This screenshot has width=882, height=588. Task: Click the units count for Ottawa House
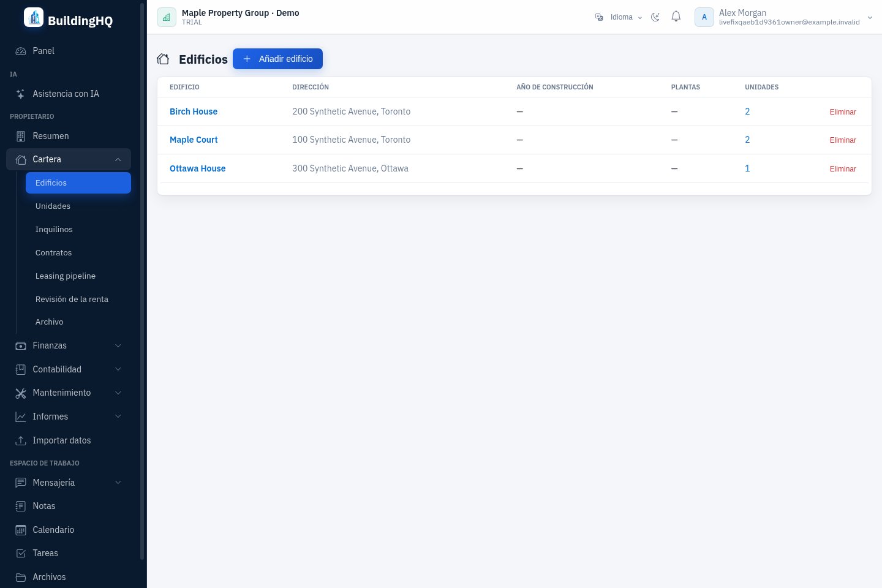coord(747,168)
